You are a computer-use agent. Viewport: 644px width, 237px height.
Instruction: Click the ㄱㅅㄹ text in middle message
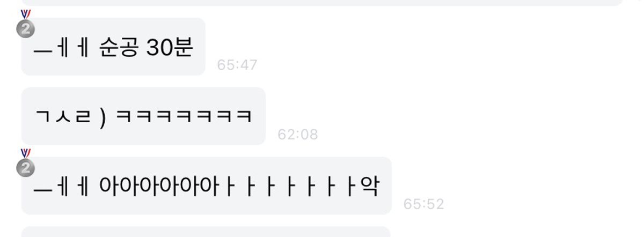click(62, 116)
